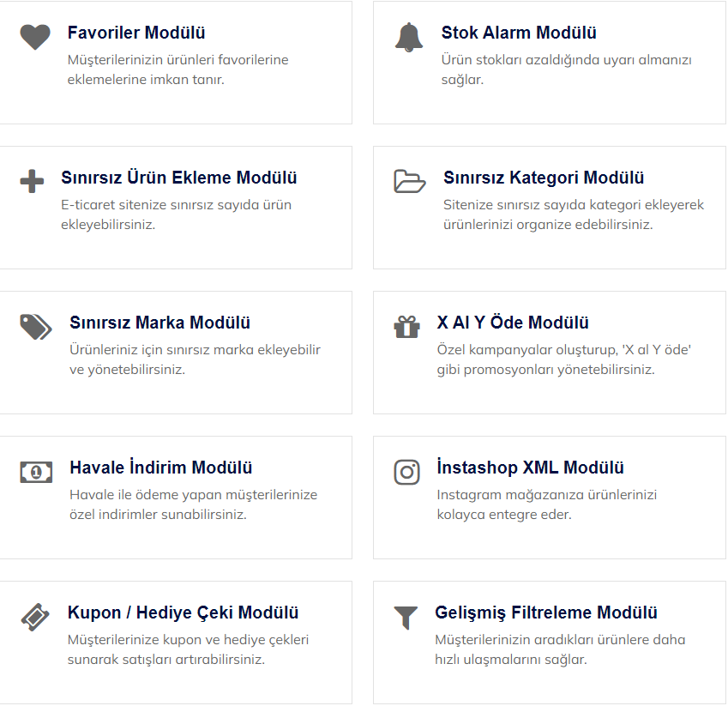
Task: Open the Stok Alarm Modülü heading
Action: (x=519, y=33)
